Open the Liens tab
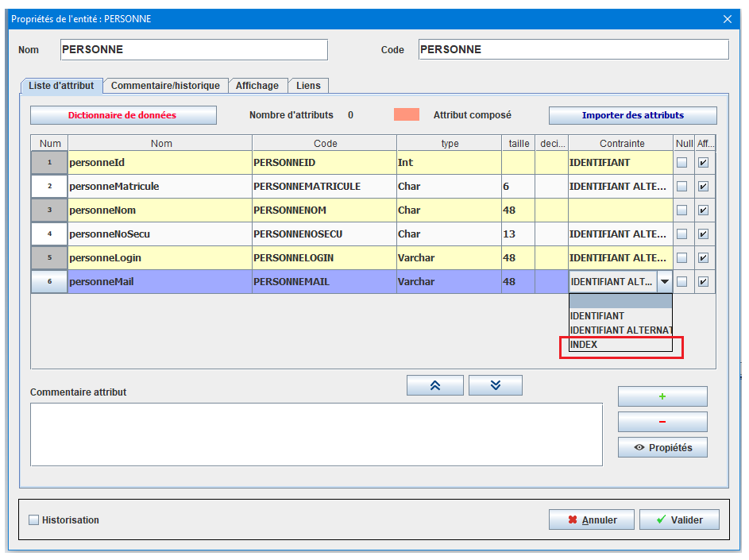The width and height of the screenshot is (749, 560). click(308, 86)
